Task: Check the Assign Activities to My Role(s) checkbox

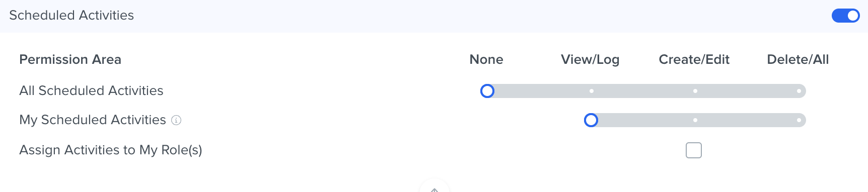Action: click(694, 150)
